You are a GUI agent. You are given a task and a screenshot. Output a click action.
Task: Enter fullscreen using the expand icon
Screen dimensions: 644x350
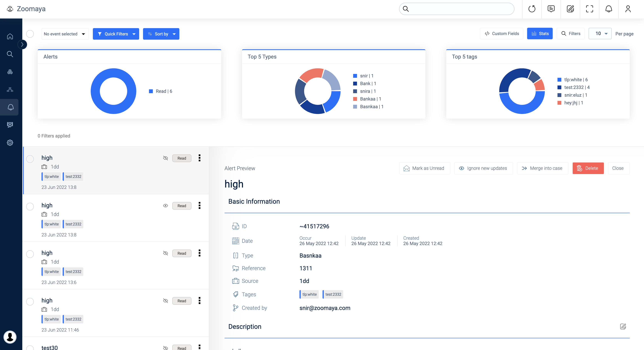pyautogui.click(x=589, y=9)
